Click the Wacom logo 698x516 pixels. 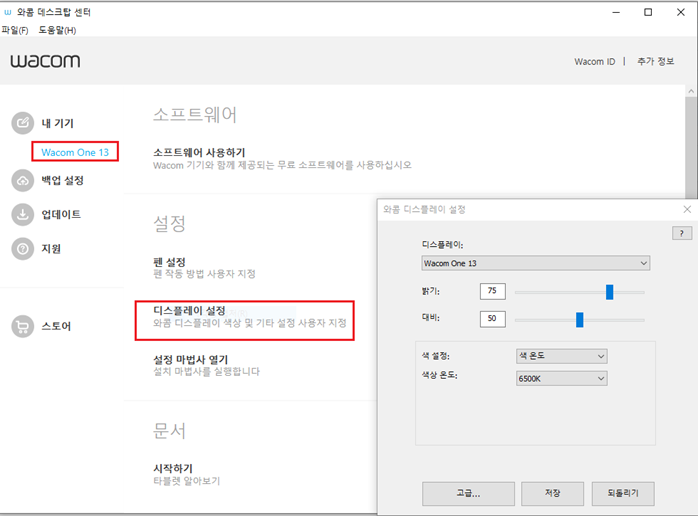tap(45, 61)
